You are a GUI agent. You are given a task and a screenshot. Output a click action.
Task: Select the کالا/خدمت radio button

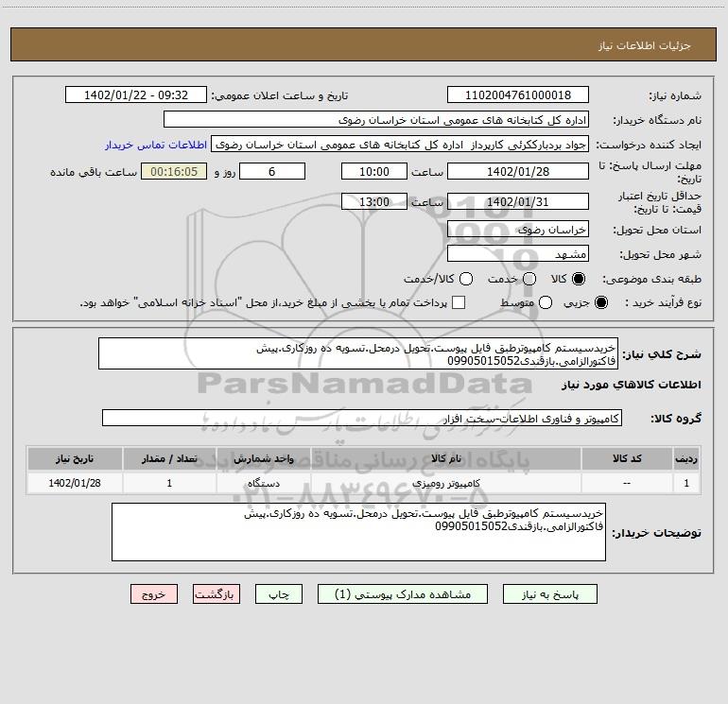(466, 279)
